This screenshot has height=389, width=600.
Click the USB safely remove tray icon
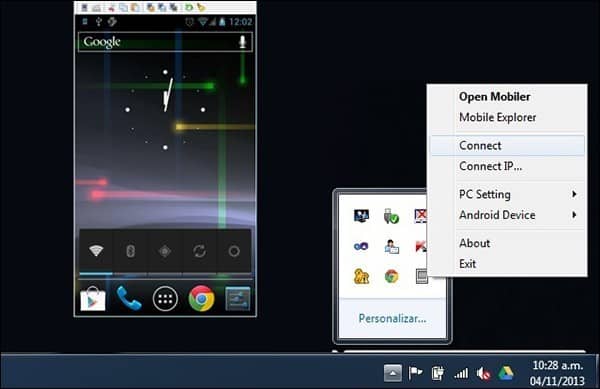pyautogui.click(x=391, y=216)
